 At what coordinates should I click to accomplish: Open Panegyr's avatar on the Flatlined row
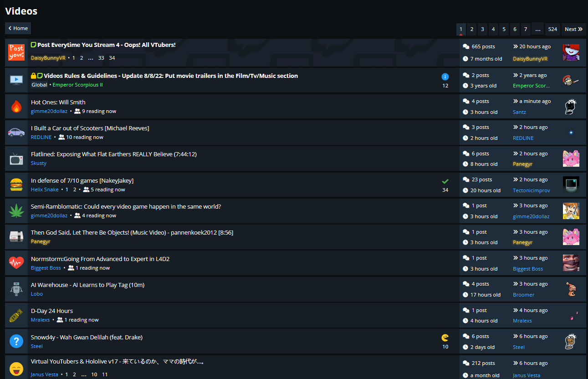tap(571, 159)
